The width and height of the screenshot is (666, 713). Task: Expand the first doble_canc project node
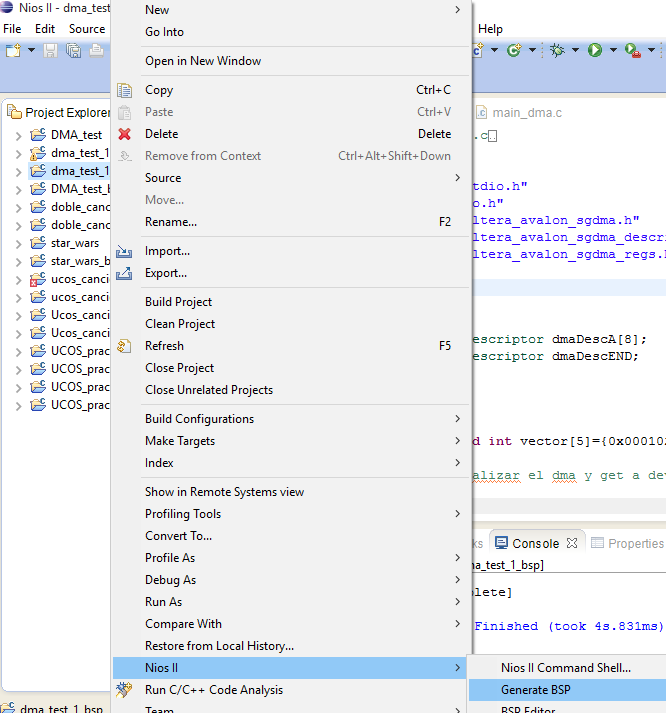tap(18, 208)
